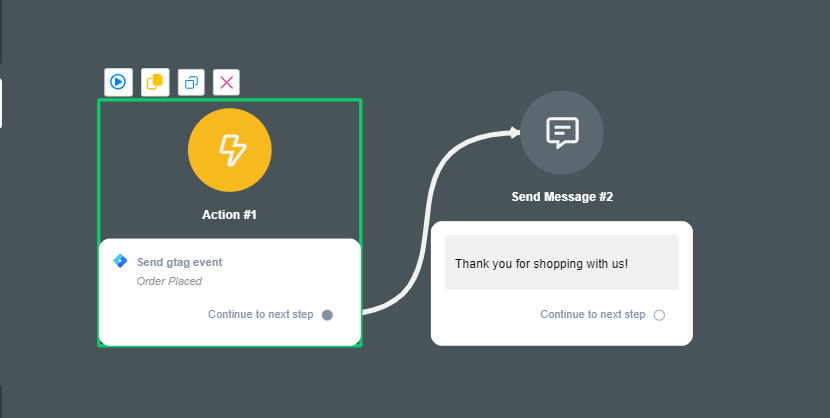Click the white Send Message #2 card body

[561, 329]
